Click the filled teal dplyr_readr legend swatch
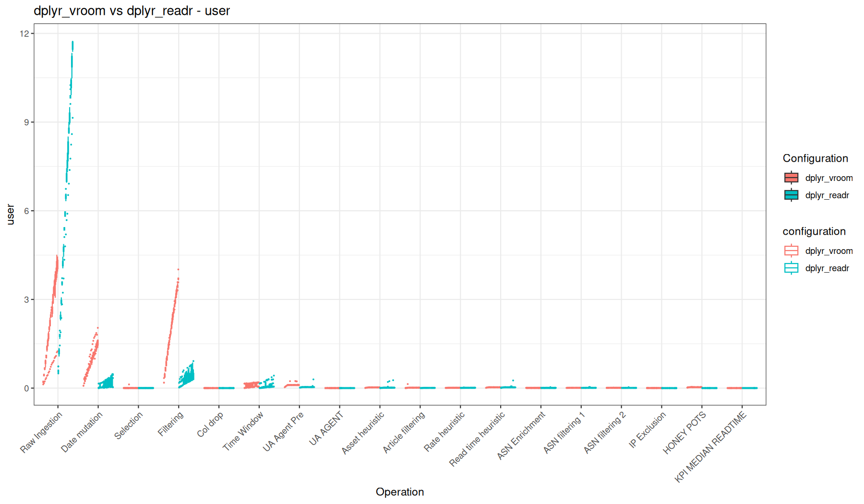 792,195
